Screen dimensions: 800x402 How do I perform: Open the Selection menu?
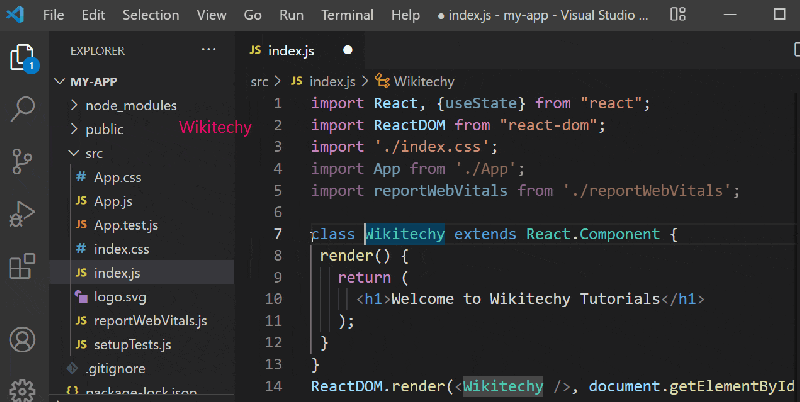pos(151,15)
